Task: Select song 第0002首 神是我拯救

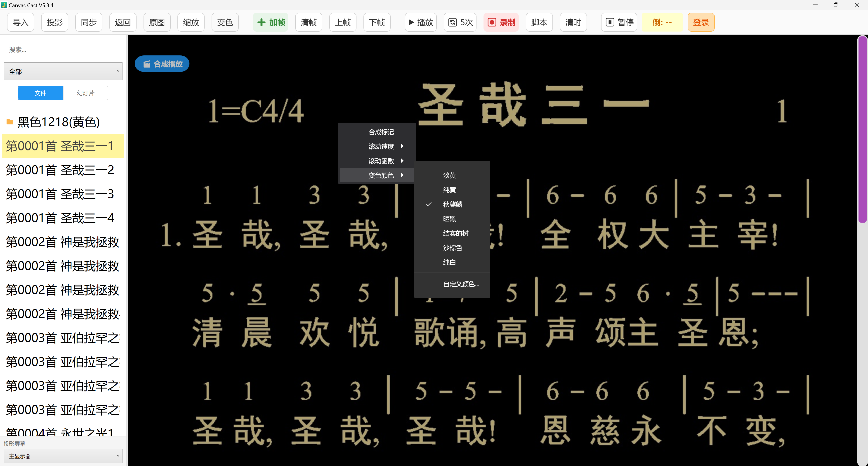Action: tap(63, 242)
